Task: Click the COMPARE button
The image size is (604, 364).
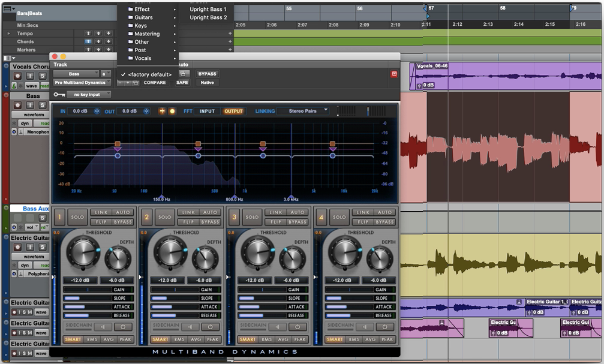Action: tap(155, 82)
